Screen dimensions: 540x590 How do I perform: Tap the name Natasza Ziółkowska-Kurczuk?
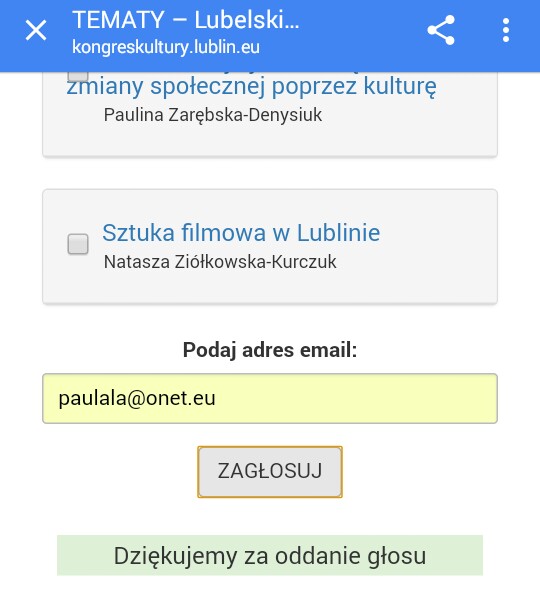tap(220, 262)
